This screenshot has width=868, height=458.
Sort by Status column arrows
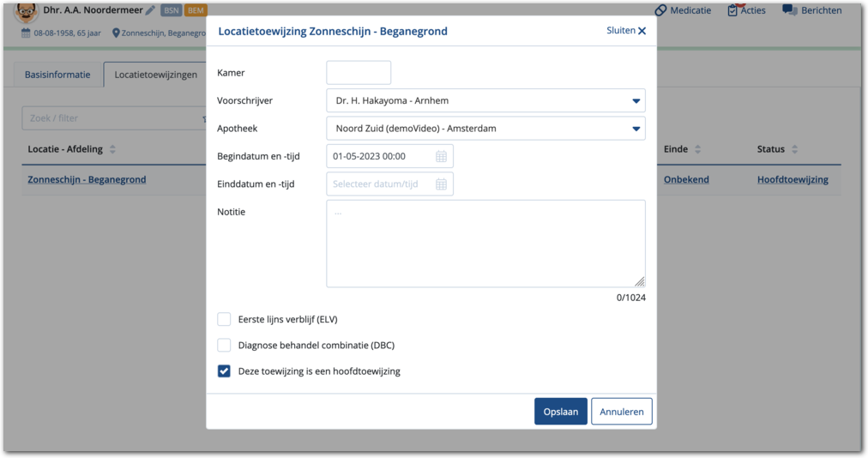(795, 149)
